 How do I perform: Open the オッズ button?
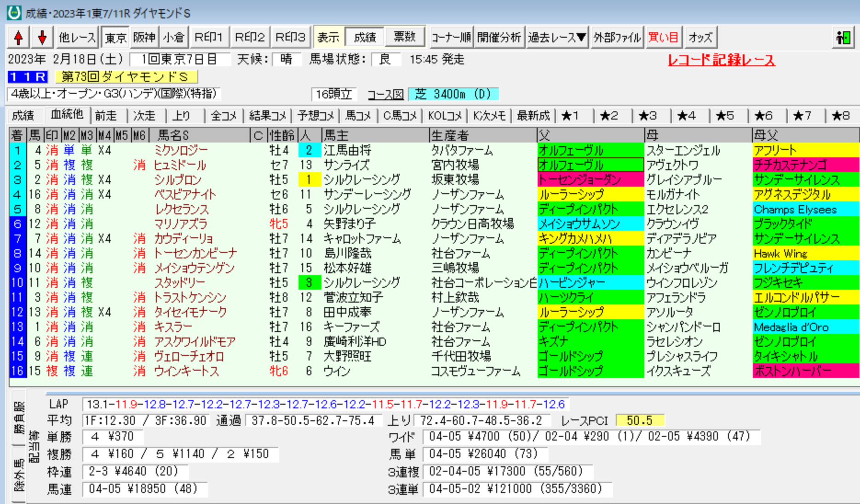[700, 37]
